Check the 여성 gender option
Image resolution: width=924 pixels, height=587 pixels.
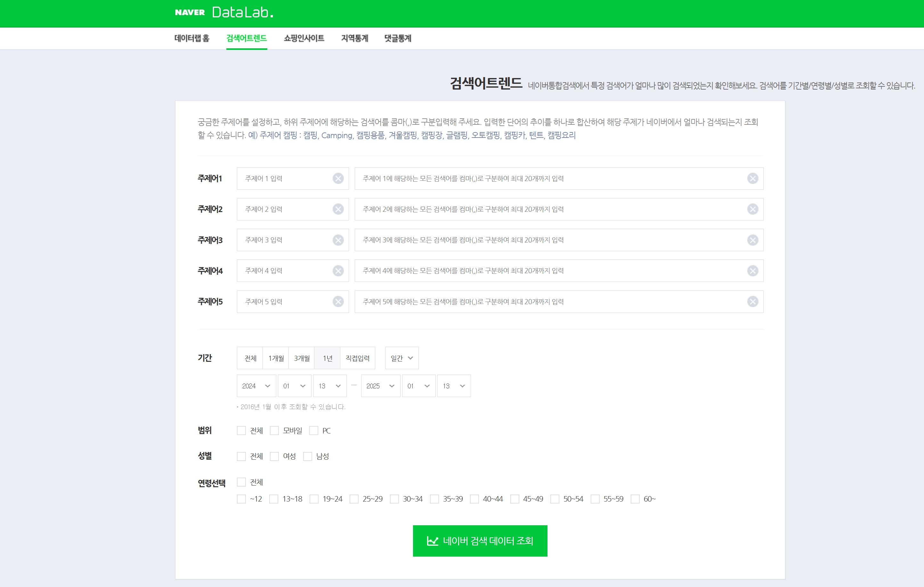coord(274,456)
